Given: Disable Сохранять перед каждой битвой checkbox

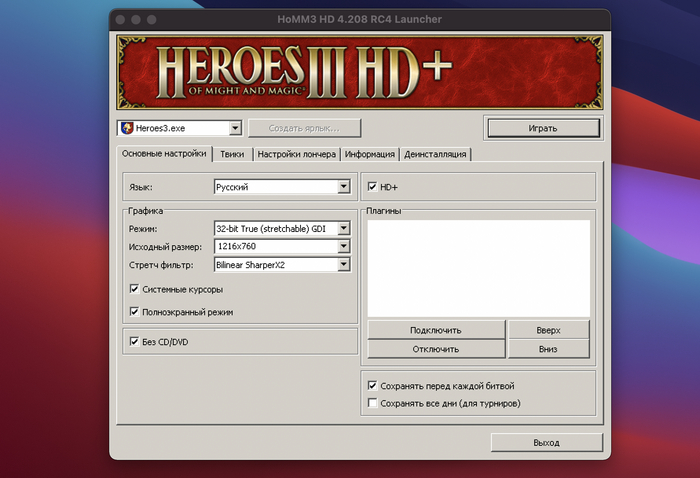Looking at the screenshot, I should pyautogui.click(x=372, y=385).
